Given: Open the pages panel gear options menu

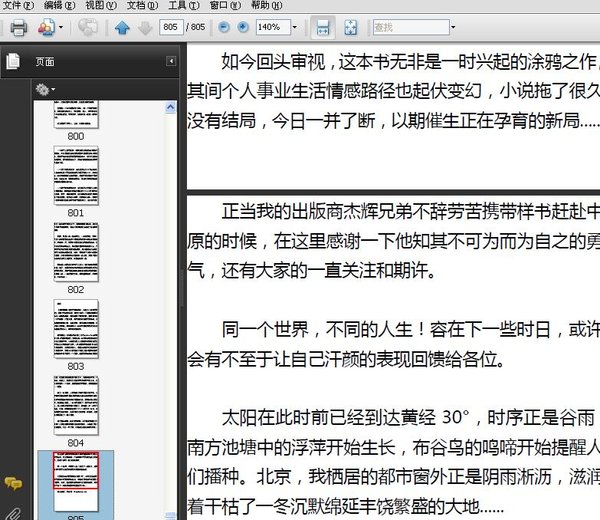Looking at the screenshot, I should (45, 90).
